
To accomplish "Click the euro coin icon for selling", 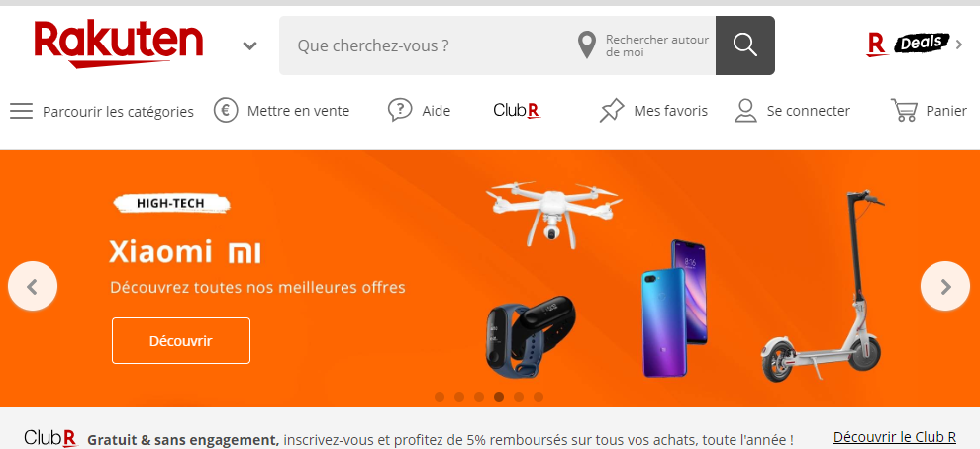I will tap(226, 111).
